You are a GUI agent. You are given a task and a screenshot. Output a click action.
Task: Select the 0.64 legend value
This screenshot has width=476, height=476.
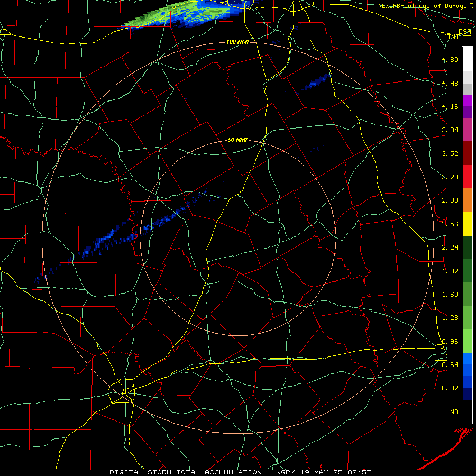(450, 365)
